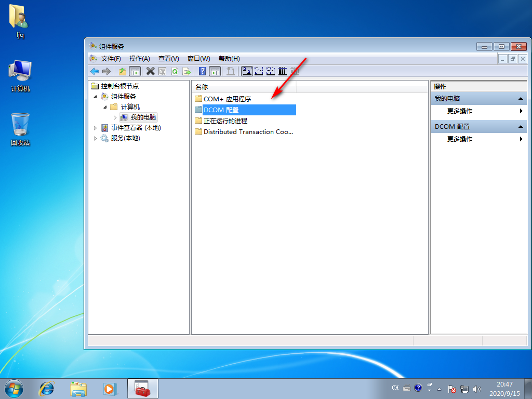532x399 pixels.
Task: Collapse the DCOM 配置 actions section
Action: click(521, 127)
